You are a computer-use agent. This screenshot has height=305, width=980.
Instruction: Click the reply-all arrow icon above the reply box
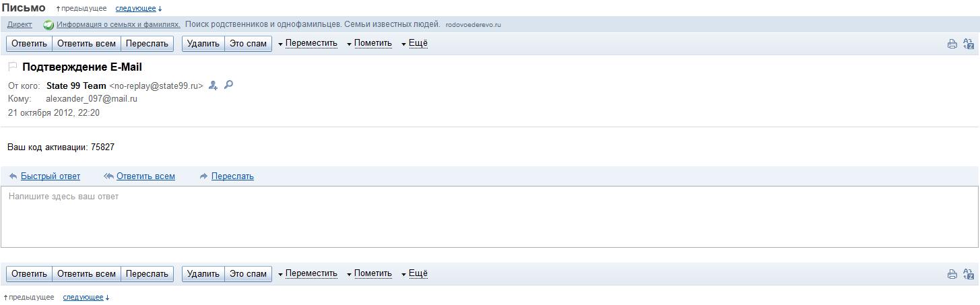[x=108, y=176]
